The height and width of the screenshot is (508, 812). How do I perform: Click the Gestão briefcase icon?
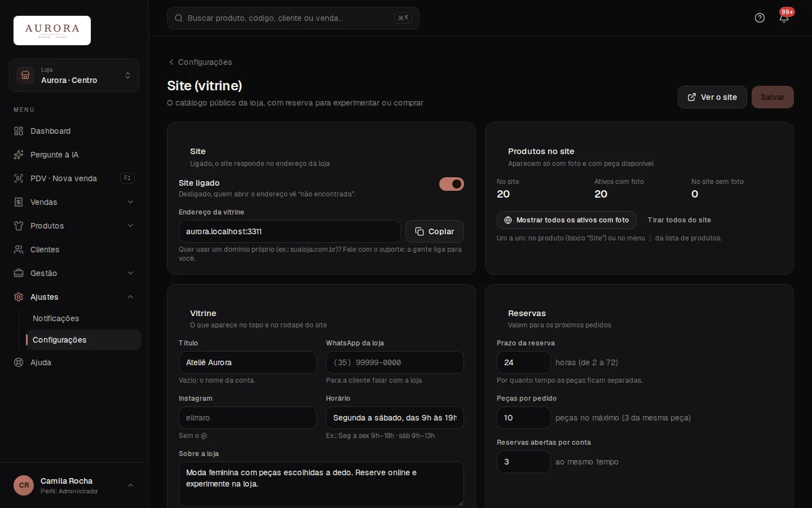tap(19, 273)
